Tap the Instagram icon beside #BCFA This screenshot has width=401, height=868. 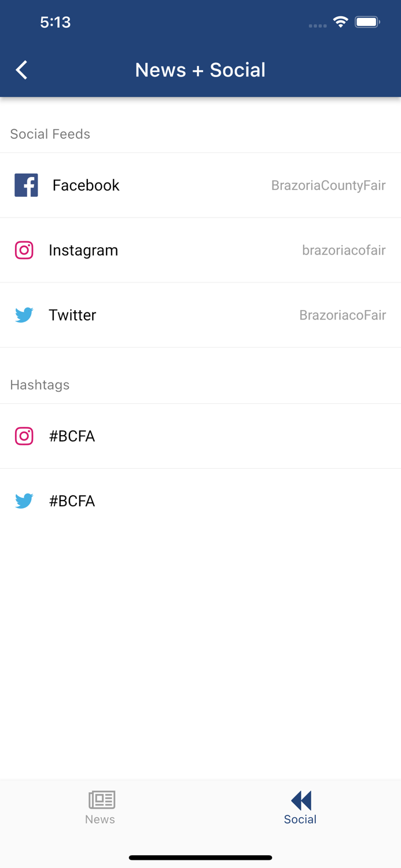tap(24, 436)
